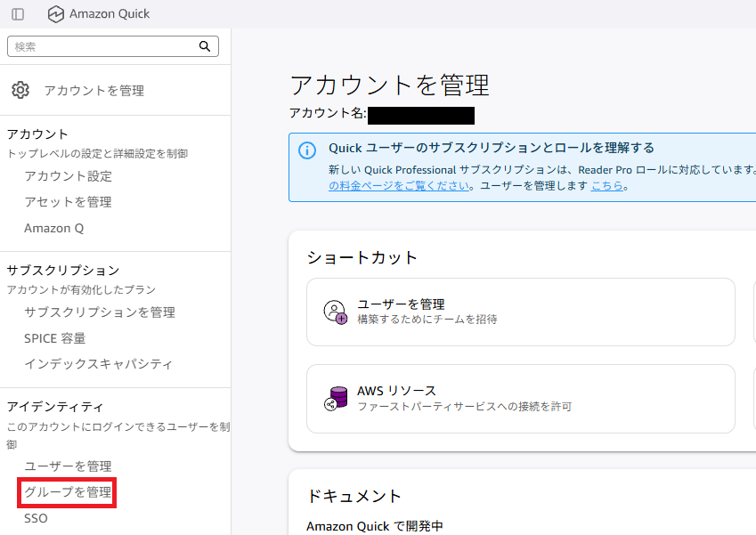Collapse the sidebar using the panel toggle icon
756x535 pixels.
coord(18,14)
